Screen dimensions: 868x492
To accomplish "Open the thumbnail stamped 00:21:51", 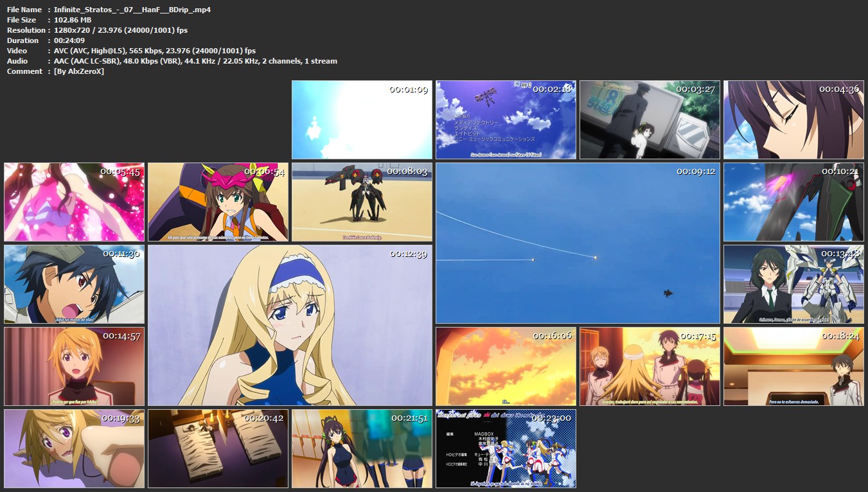I will pyautogui.click(x=362, y=448).
